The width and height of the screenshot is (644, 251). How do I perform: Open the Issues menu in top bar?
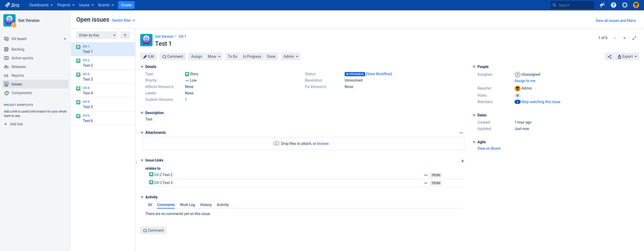click(86, 5)
